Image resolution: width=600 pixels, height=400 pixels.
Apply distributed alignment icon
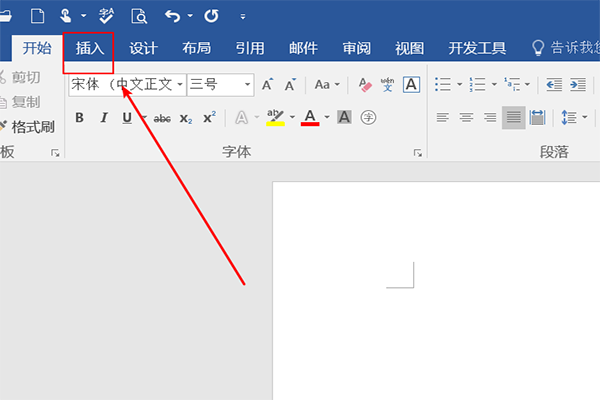[537, 117]
